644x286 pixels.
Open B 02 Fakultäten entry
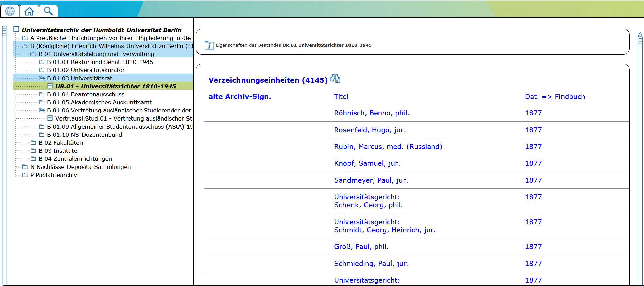61,143
